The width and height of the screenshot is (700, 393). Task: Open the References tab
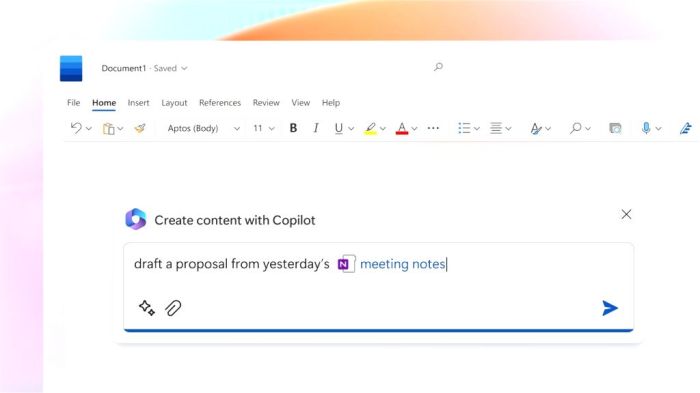coord(220,103)
